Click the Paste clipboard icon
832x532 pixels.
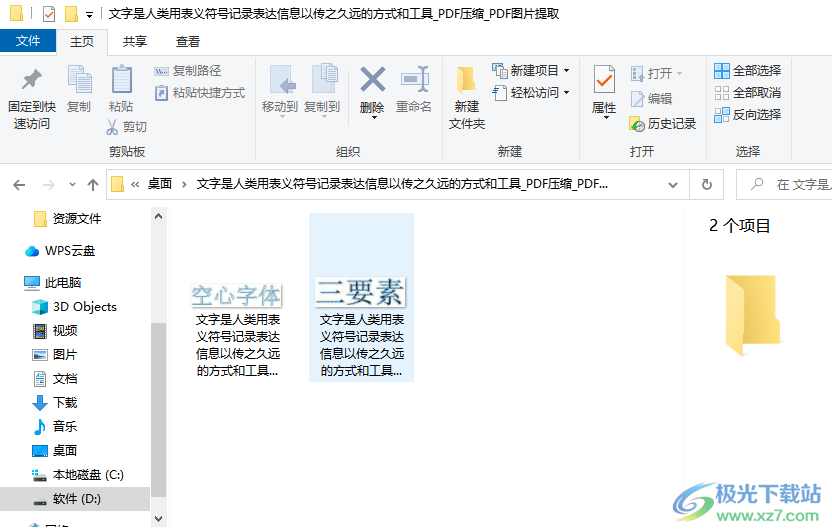tap(121, 81)
